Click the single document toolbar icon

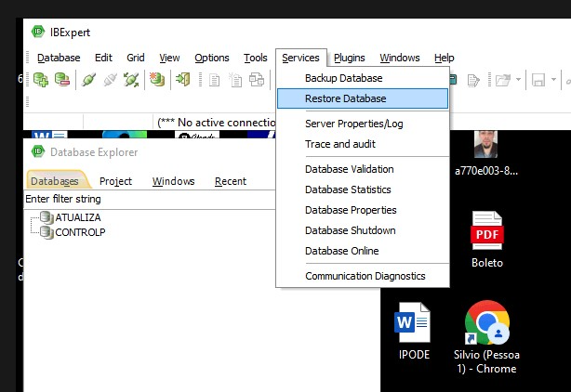pos(214,80)
